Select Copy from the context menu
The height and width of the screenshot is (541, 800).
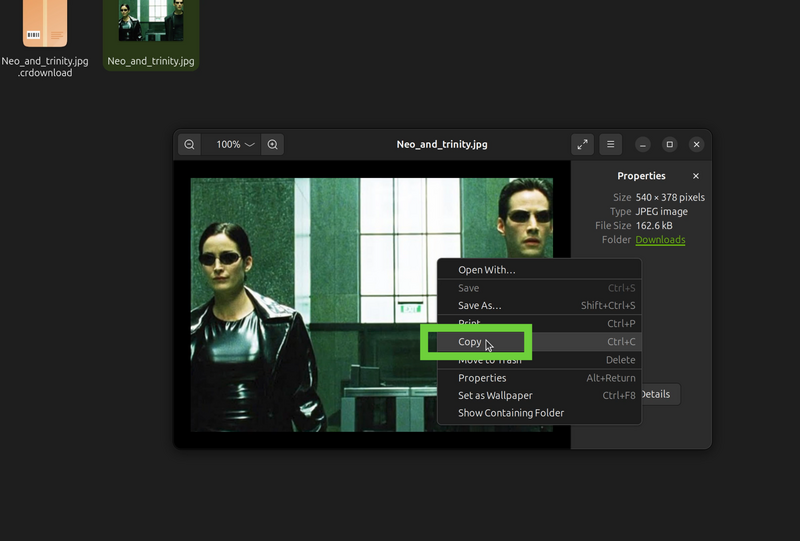(x=470, y=342)
